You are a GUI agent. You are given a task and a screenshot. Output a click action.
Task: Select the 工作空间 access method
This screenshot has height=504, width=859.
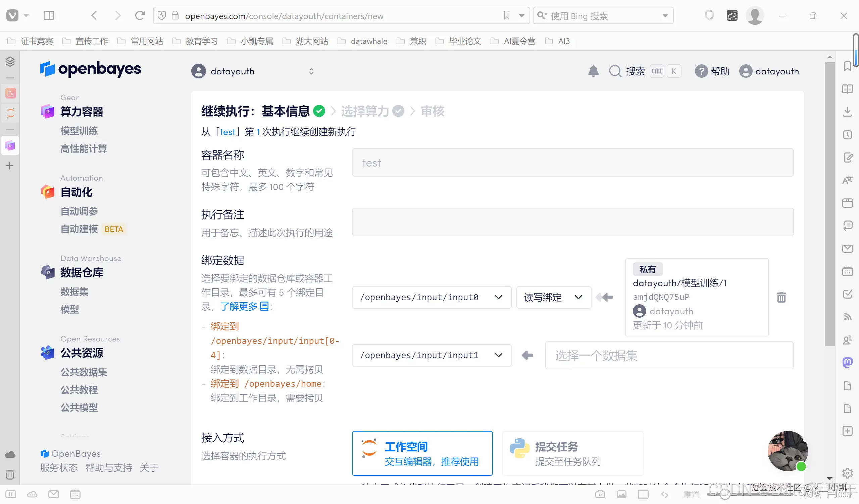point(422,453)
